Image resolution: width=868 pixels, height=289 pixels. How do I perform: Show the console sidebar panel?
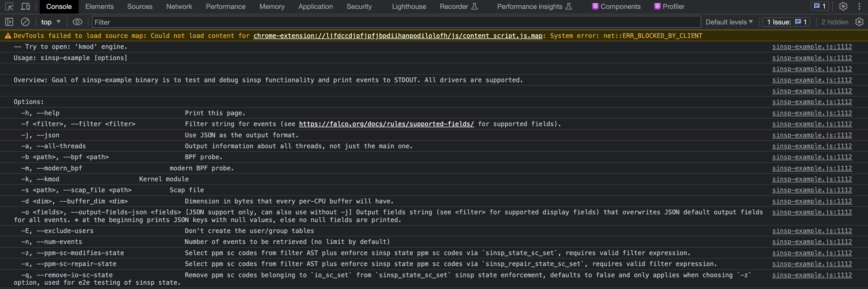coord(9,22)
